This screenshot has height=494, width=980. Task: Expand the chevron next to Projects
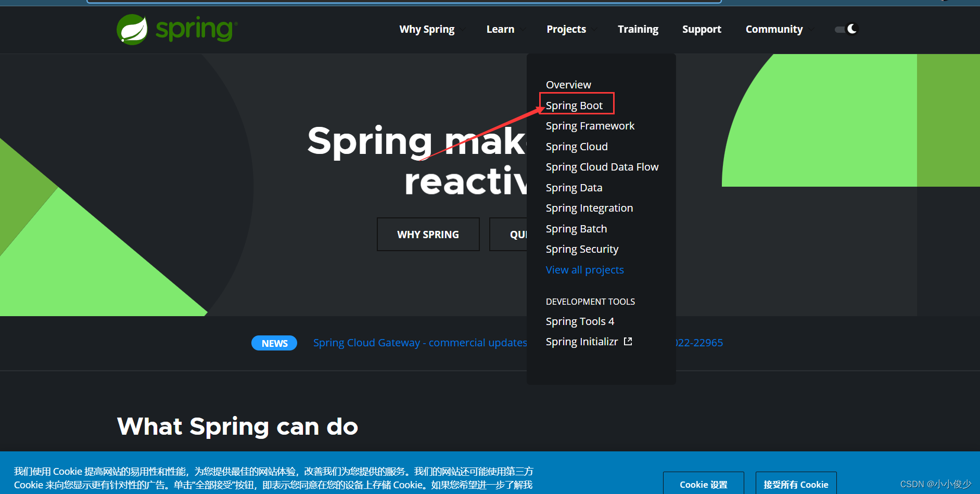(594, 30)
